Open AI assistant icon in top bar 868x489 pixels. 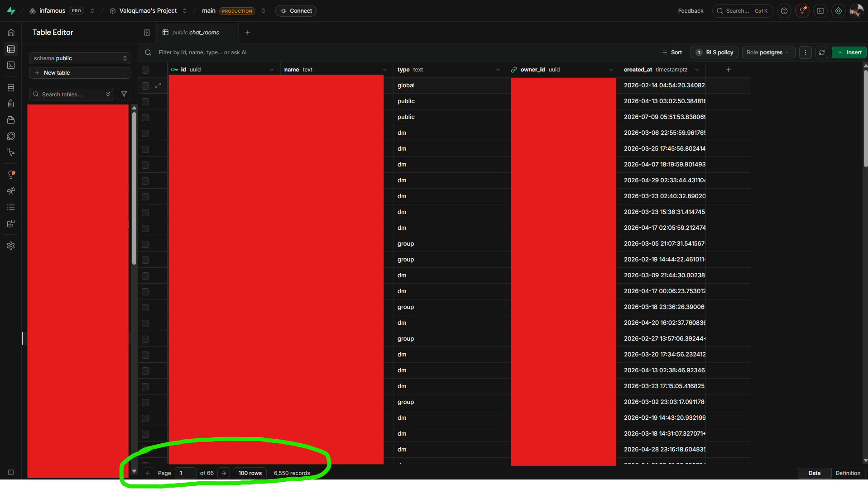[839, 11]
